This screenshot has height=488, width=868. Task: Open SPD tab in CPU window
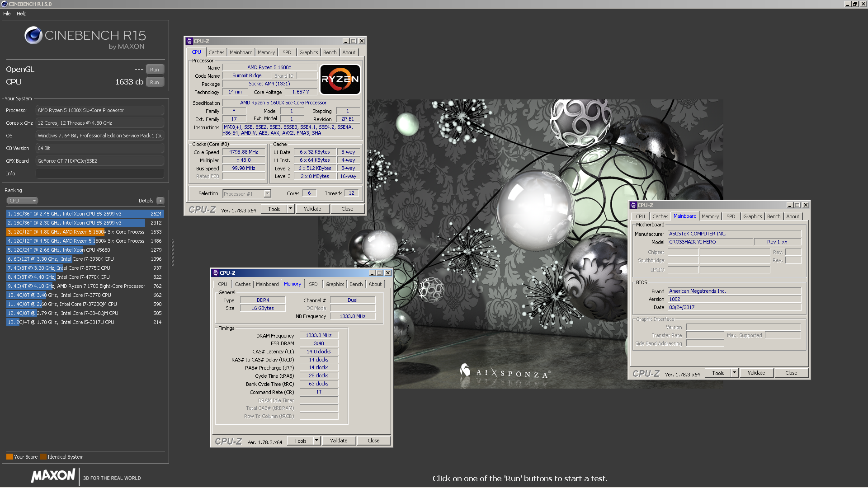[287, 52]
